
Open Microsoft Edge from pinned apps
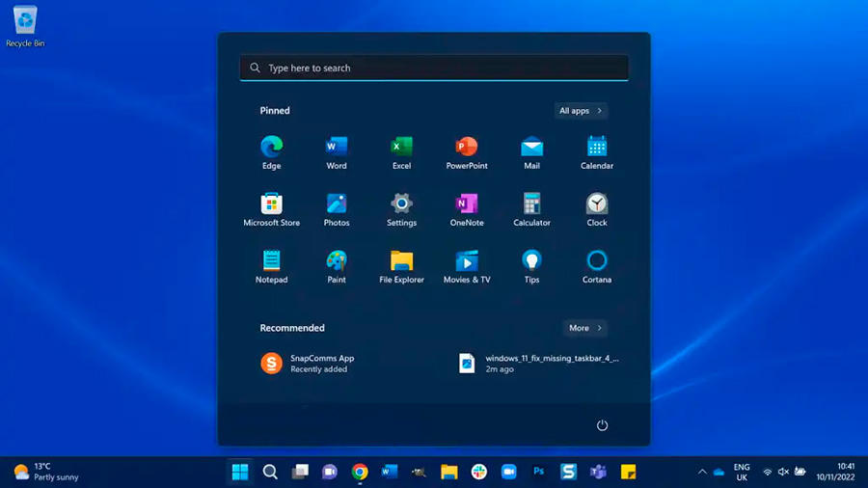click(x=271, y=148)
